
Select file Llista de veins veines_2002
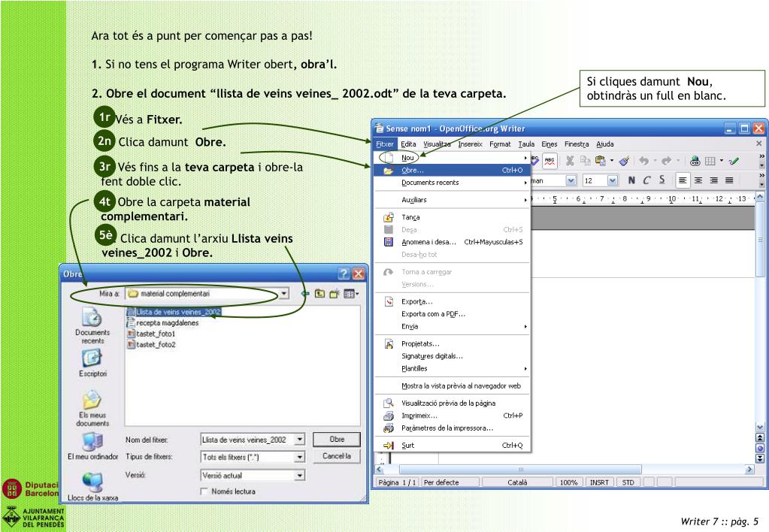pos(174,312)
